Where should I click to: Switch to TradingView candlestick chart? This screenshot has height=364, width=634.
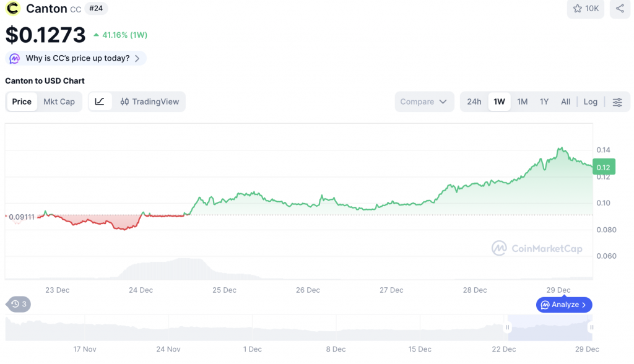(x=149, y=102)
